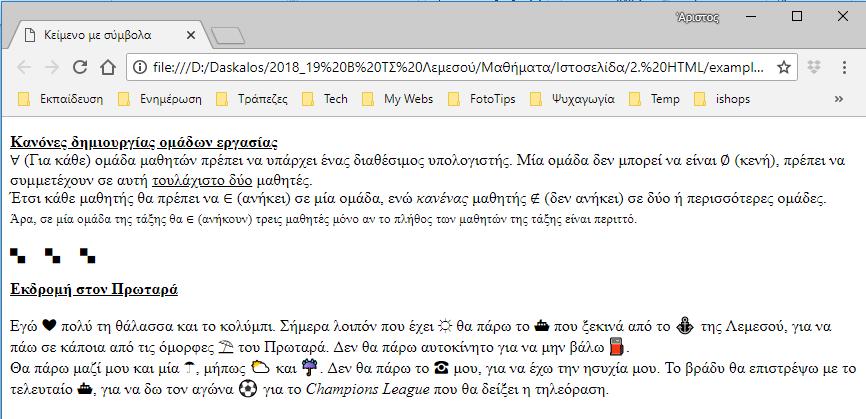The height and width of the screenshot is (419, 866).
Task: Minimize the Chrome window
Action: 751,17
